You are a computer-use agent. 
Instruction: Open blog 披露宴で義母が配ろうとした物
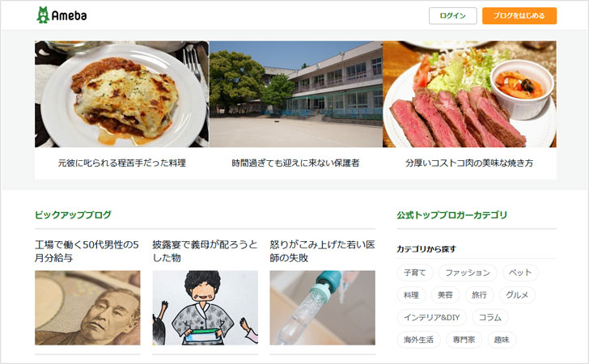coord(205,252)
